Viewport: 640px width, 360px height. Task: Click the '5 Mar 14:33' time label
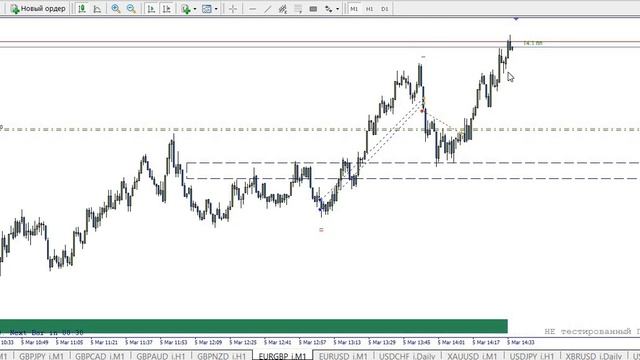pos(520,342)
